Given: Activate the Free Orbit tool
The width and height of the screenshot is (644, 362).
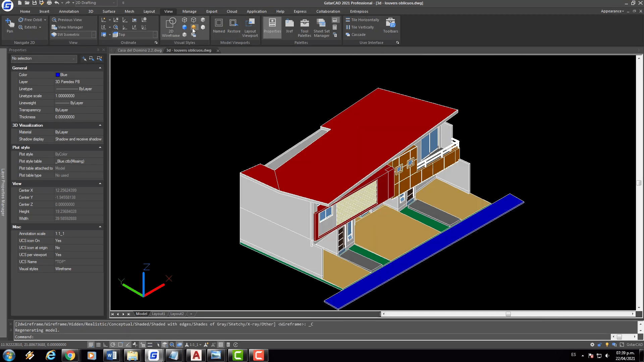Looking at the screenshot, I should pyautogui.click(x=32, y=19).
